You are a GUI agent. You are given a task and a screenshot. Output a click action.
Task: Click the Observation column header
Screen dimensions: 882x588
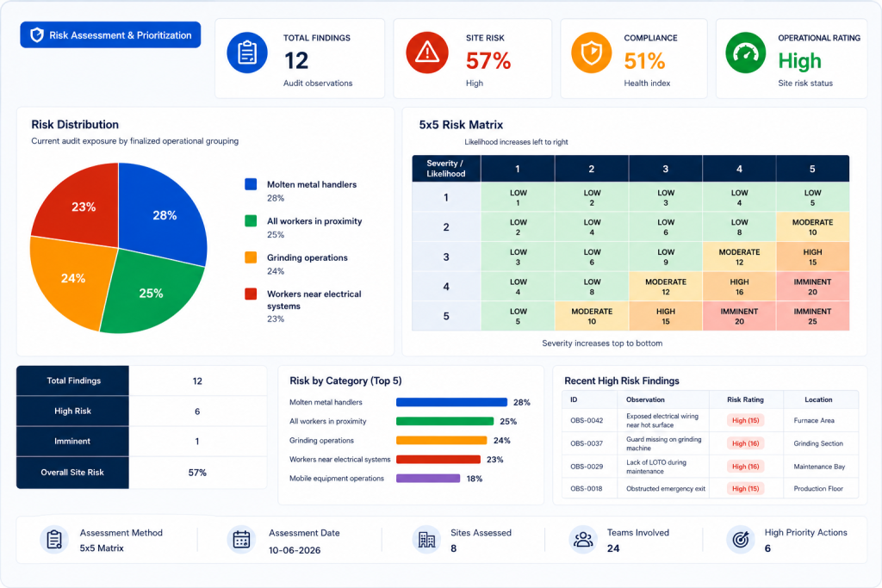pos(645,399)
